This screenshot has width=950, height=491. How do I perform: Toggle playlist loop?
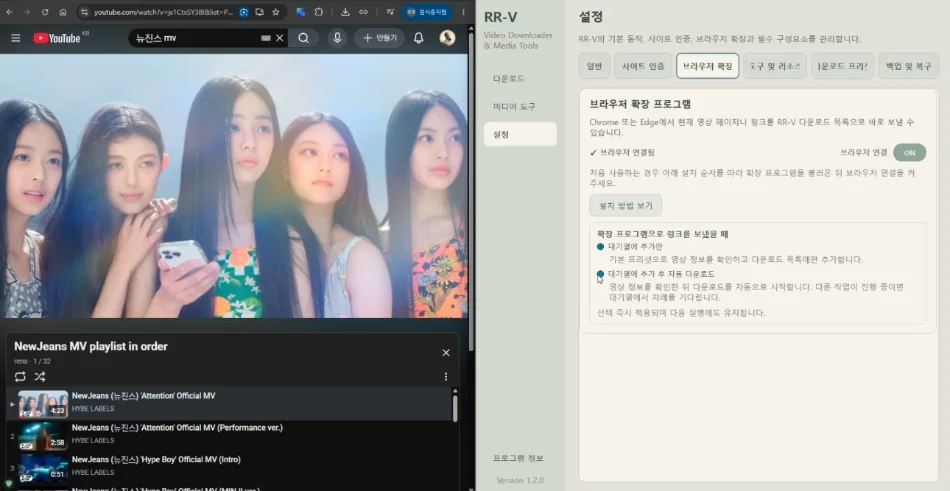[x=20, y=376]
